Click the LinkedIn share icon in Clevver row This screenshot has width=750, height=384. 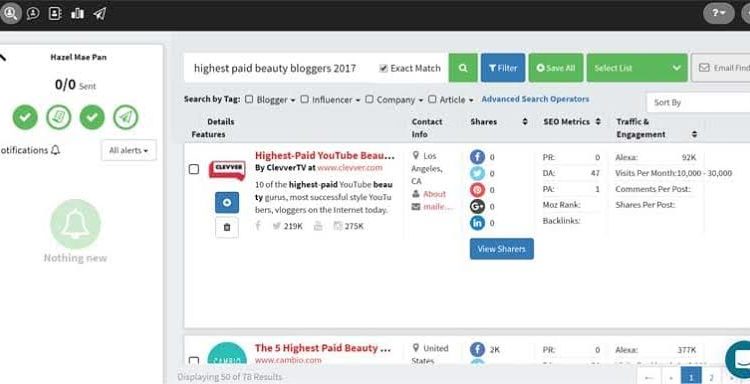click(x=477, y=223)
